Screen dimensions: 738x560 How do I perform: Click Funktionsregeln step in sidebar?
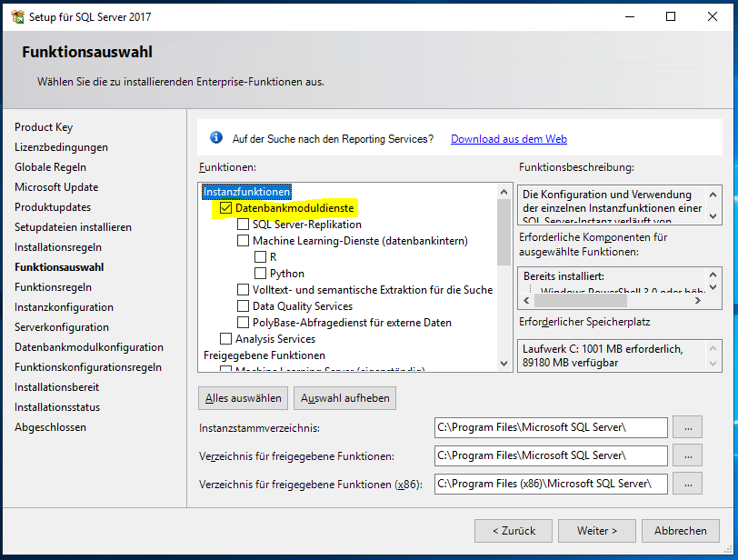(x=54, y=287)
